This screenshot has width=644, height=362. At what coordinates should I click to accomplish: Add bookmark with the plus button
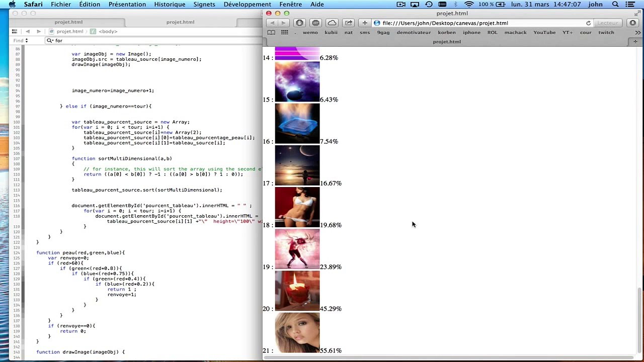pyautogui.click(x=365, y=23)
